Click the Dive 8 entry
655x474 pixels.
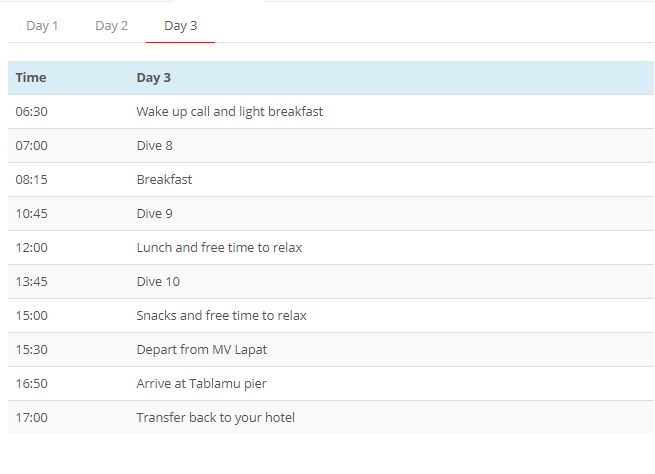pyautogui.click(x=154, y=145)
